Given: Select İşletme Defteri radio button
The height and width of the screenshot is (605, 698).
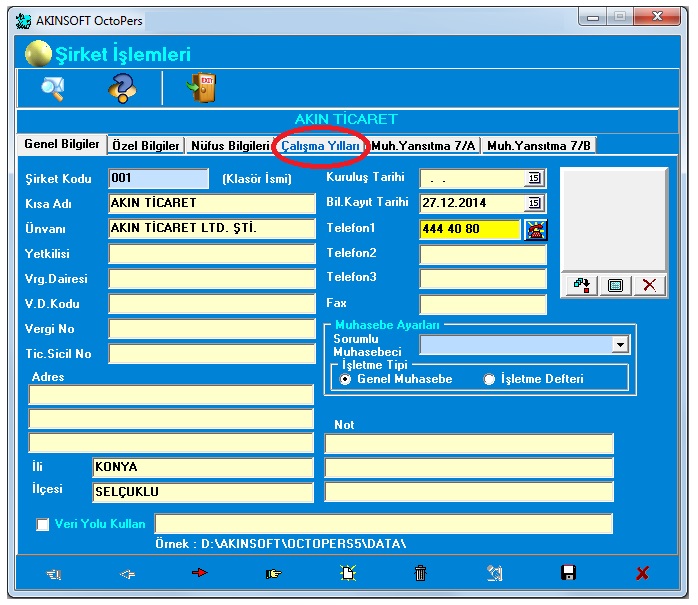Looking at the screenshot, I should click(489, 379).
